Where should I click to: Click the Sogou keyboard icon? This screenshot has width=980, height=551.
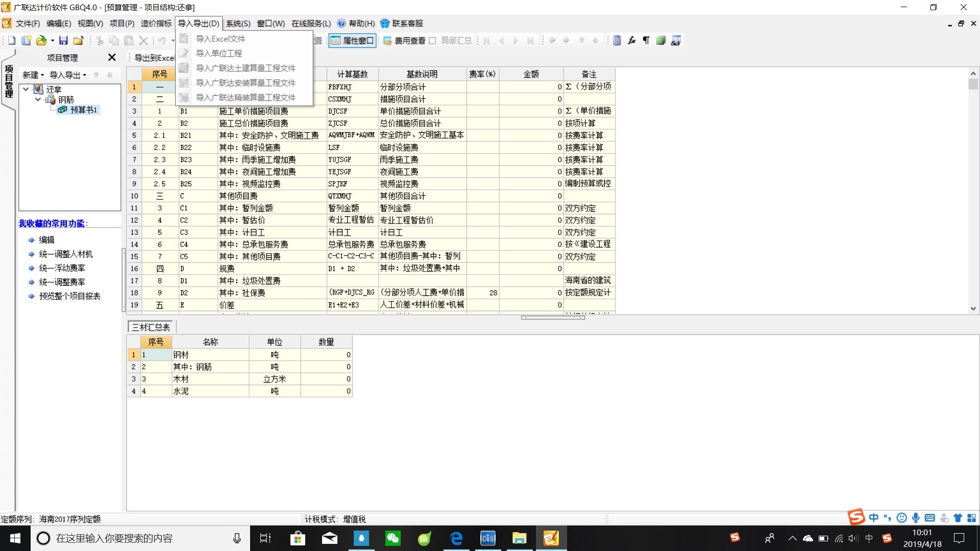[x=929, y=518]
